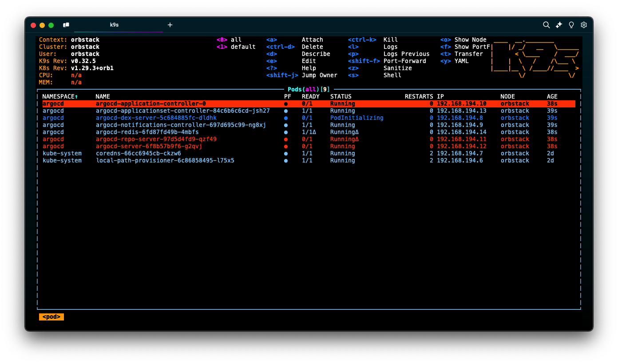
Task: Click the IP column header
Action: pos(440,97)
